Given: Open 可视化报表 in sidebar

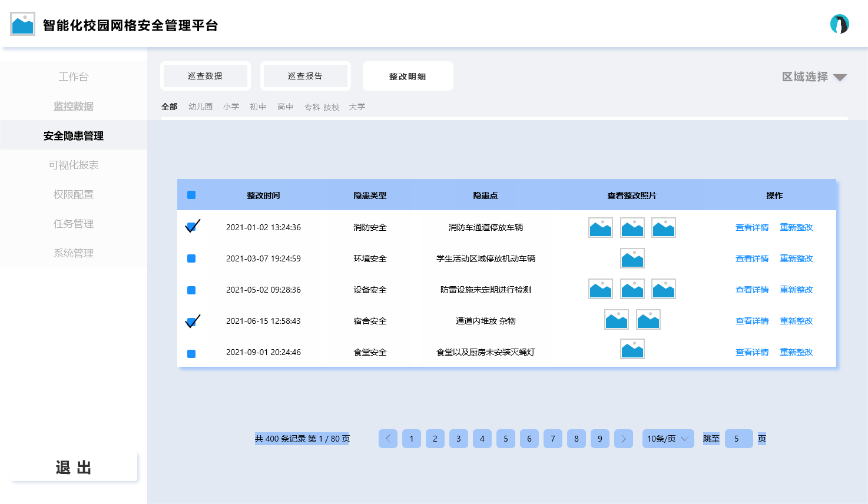Looking at the screenshot, I should (74, 165).
